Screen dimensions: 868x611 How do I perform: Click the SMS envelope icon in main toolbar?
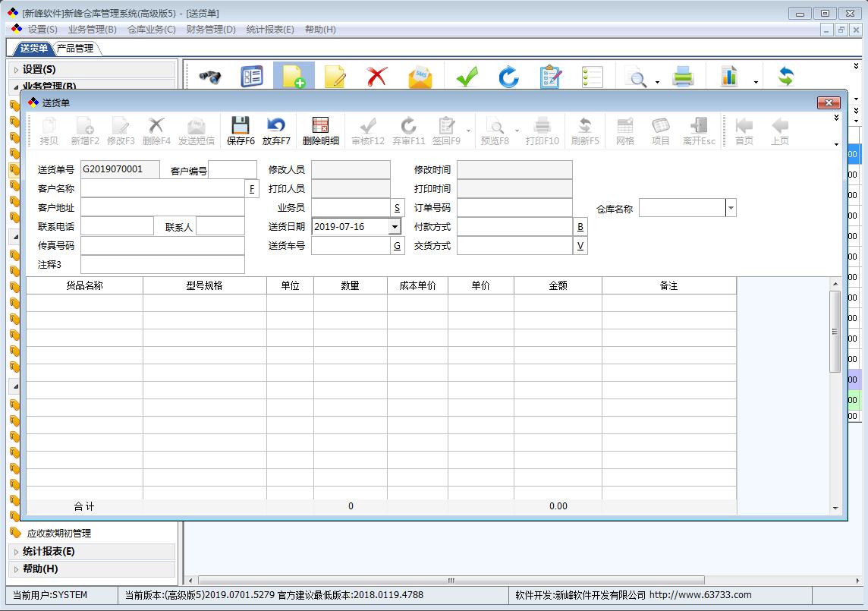[x=420, y=77]
